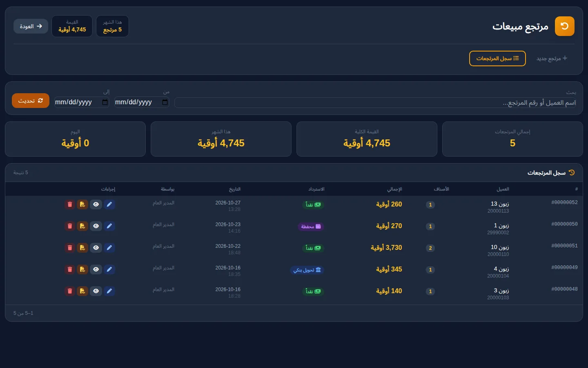Viewport: 588px width, 368px height.
Task: Delete return #00000049
Action: click(x=70, y=269)
